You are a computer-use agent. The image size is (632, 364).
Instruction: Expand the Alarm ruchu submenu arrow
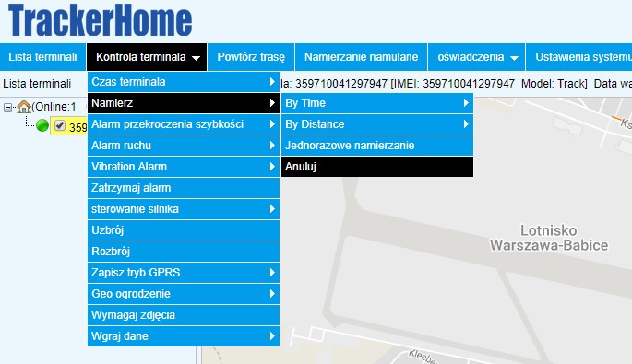[272, 146]
